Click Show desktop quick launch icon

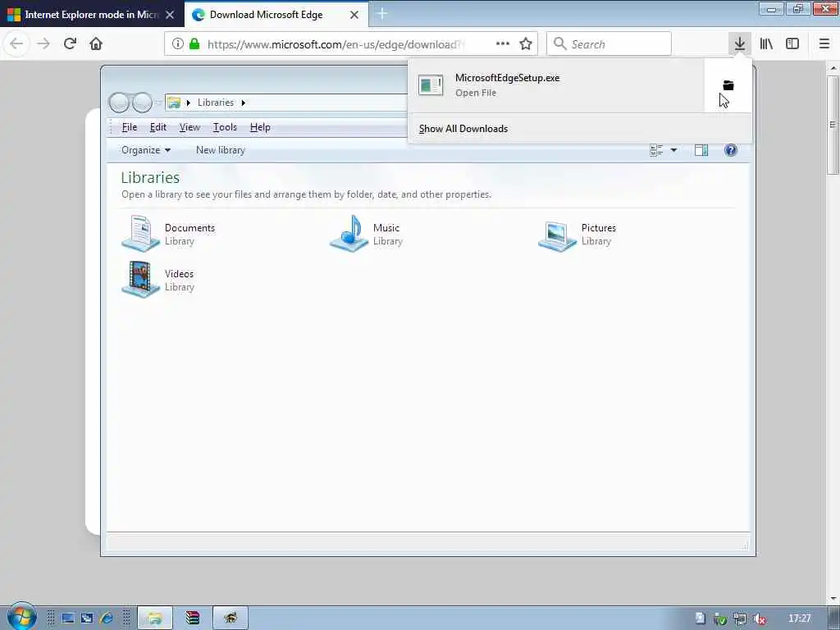pyautogui.click(x=67, y=619)
